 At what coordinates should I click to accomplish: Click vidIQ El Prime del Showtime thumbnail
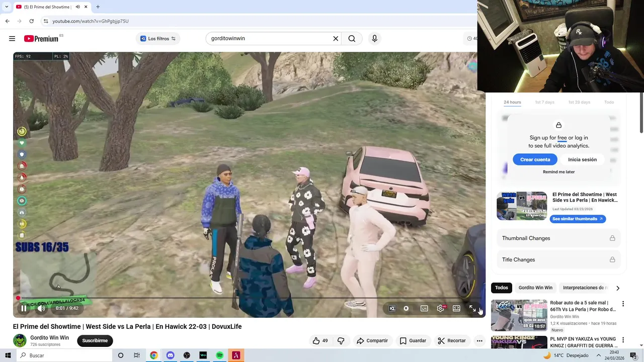pyautogui.click(x=522, y=206)
